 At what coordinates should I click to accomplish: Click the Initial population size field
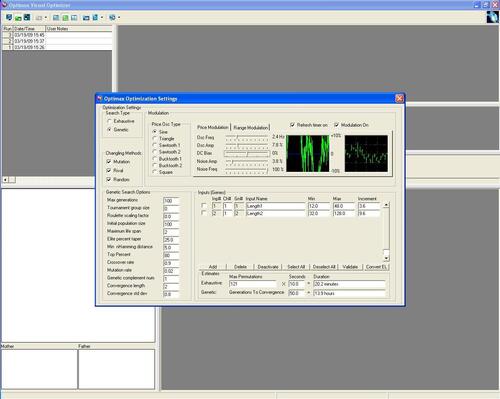point(171,224)
